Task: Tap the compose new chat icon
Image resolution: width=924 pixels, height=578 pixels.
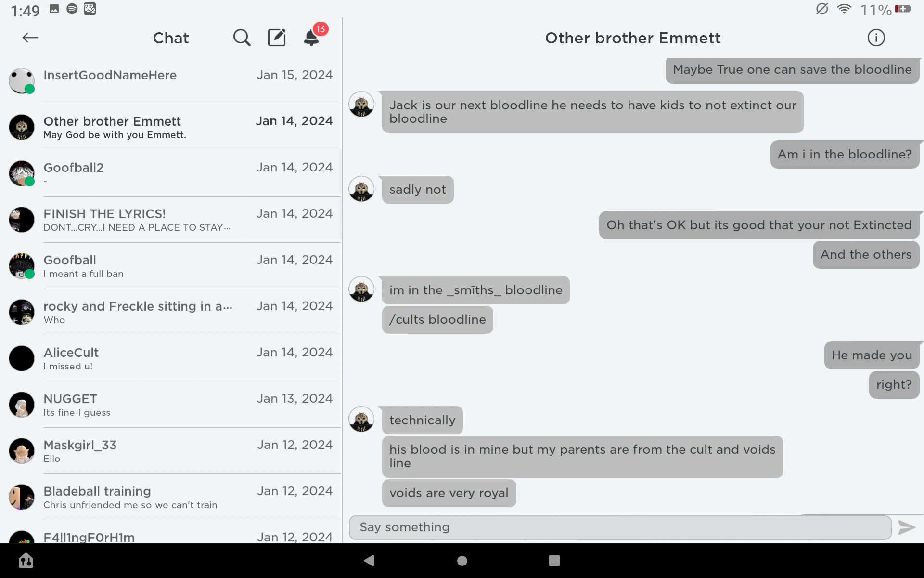Action: point(277,38)
